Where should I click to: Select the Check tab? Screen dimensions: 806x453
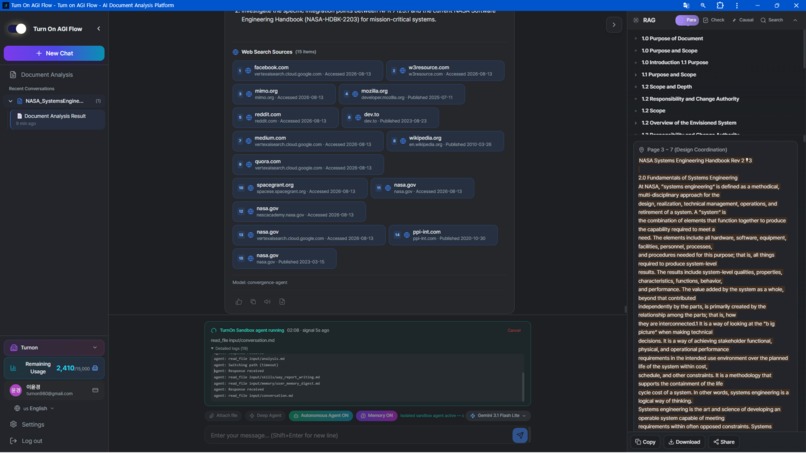713,20
